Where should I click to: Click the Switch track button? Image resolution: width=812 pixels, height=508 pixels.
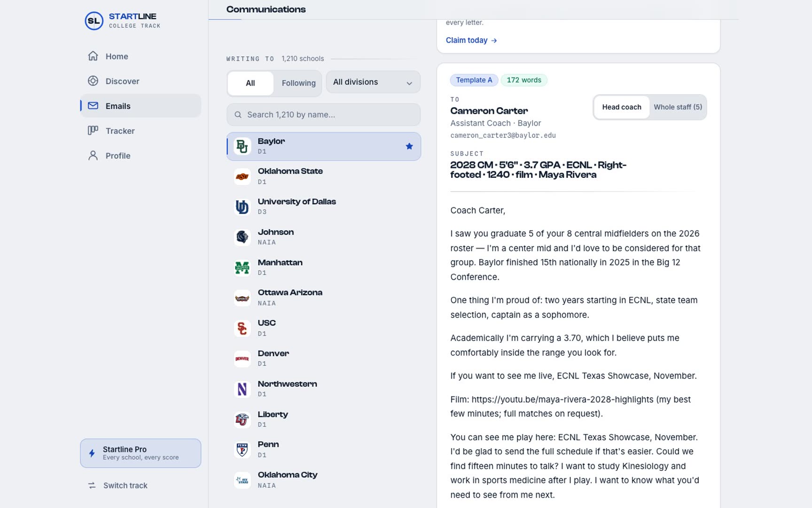141,485
